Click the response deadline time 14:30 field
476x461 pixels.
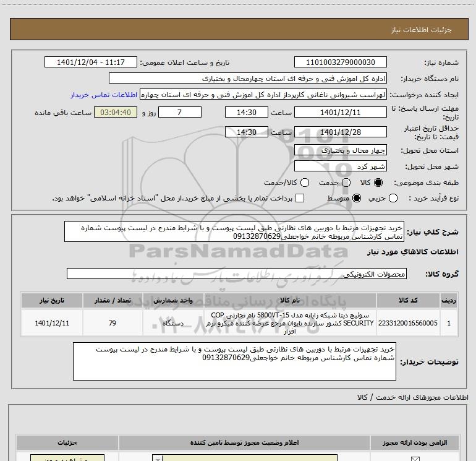coord(247,112)
